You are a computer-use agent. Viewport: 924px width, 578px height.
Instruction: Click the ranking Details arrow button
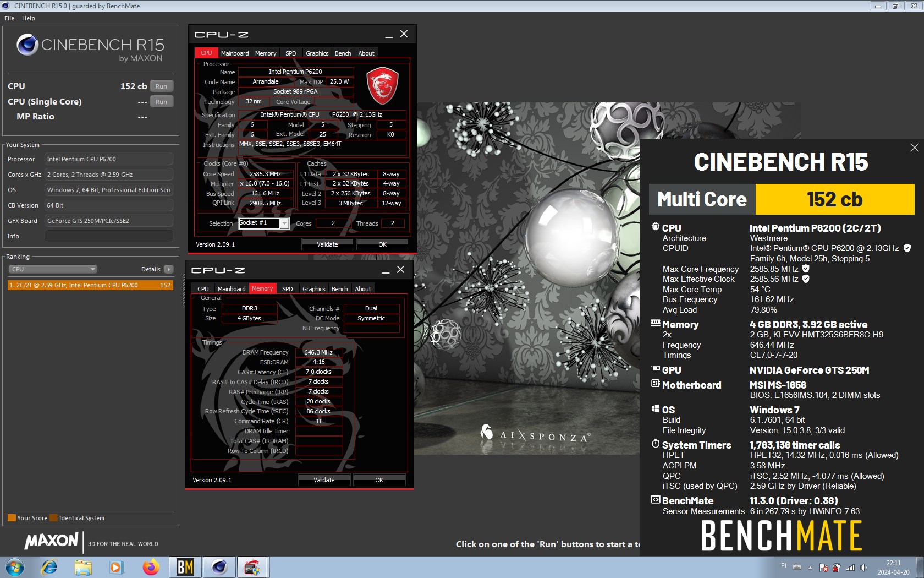point(169,269)
